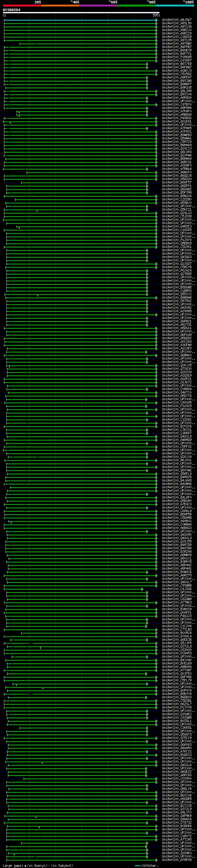
Task: Select the UniRef100_B9SIW8 label
Action: tap(176, 81)
